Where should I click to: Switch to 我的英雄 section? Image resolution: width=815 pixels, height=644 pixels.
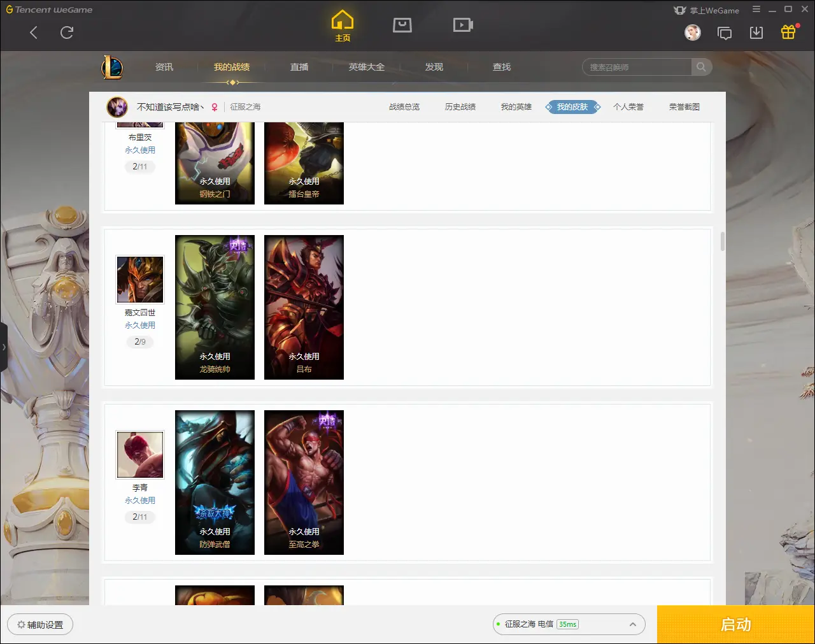pyautogui.click(x=516, y=107)
